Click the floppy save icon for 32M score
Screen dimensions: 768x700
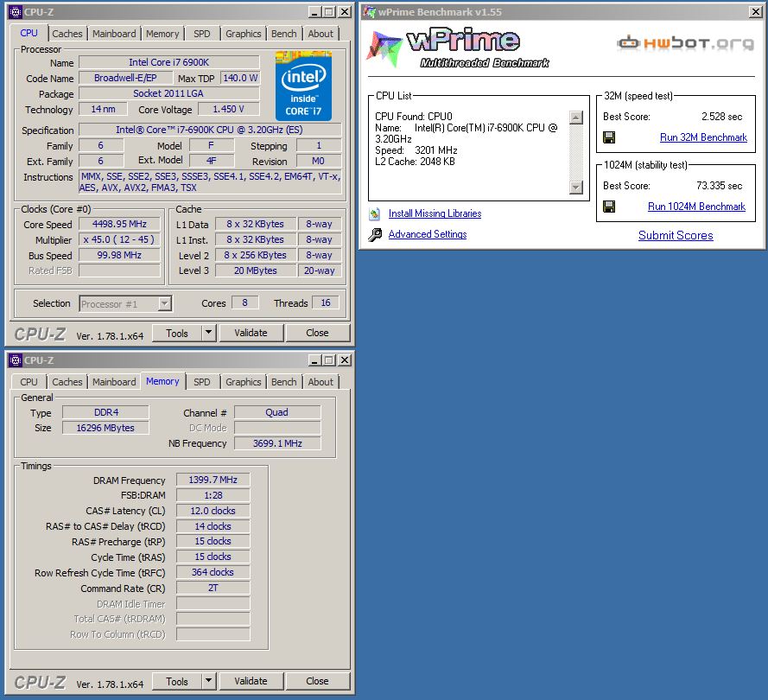tap(609, 137)
